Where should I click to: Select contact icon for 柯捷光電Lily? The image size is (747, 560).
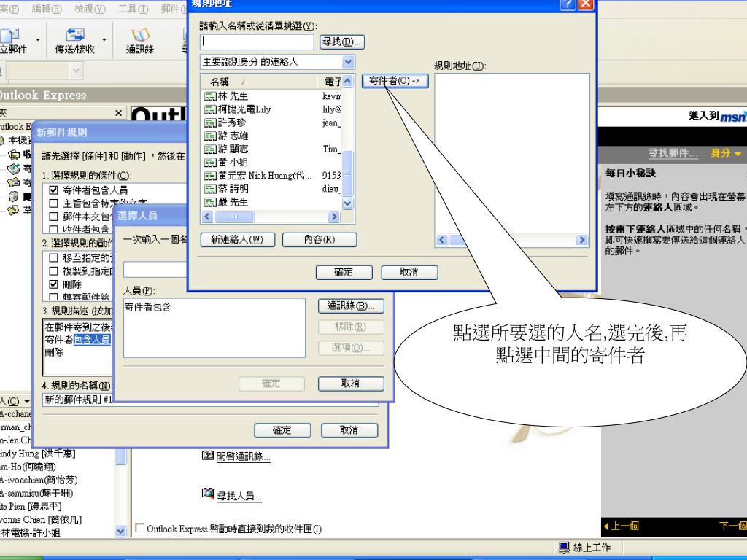(210, 109)
